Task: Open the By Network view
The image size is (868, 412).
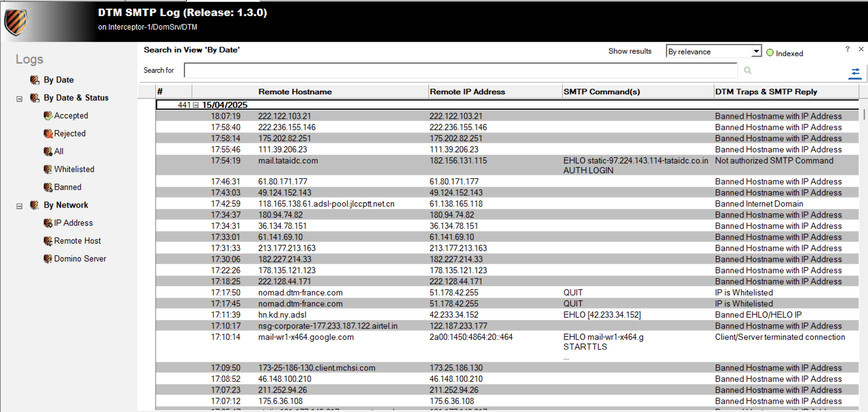Action: coord(66,205)
